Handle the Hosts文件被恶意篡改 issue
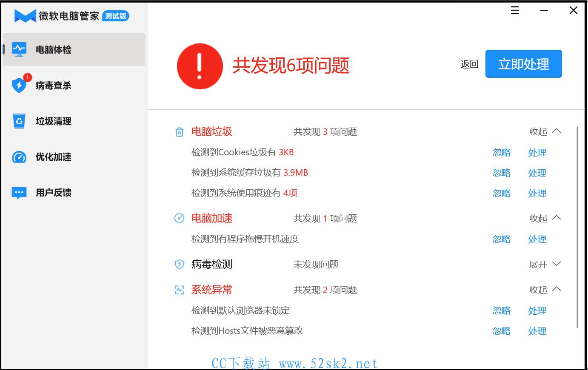This screenshot has width=588, height=370. [537, 331]
